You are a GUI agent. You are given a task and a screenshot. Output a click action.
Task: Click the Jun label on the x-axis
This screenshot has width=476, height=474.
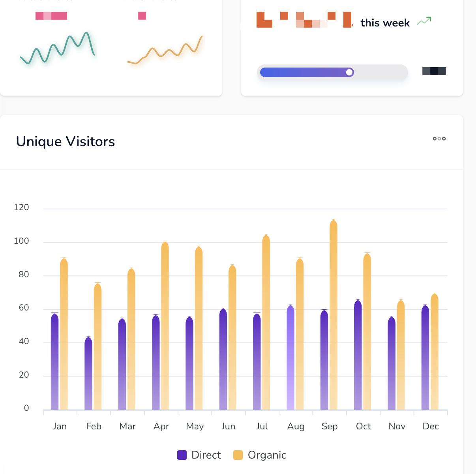click(228, 427)
